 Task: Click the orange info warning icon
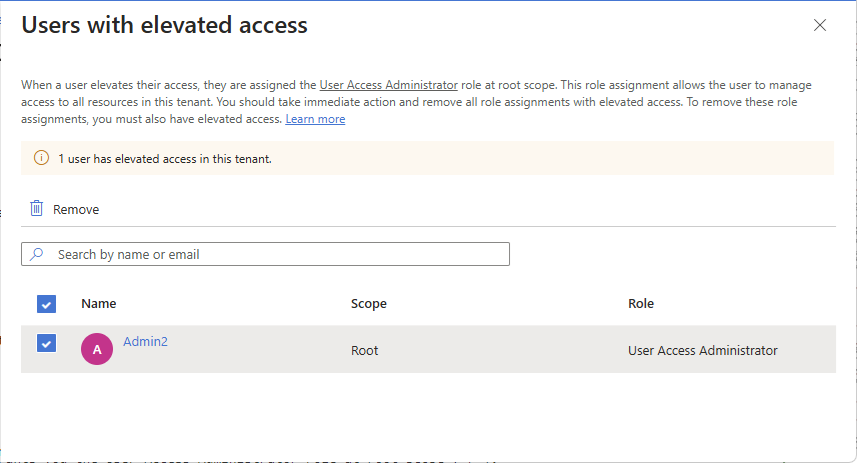pyautogui.click(x=41, y=158)
